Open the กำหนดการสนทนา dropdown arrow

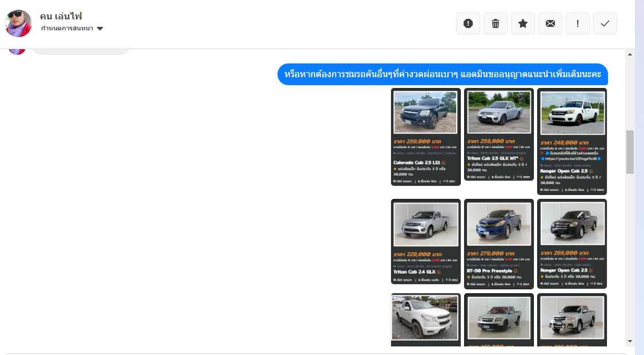(x=100, y=29)
